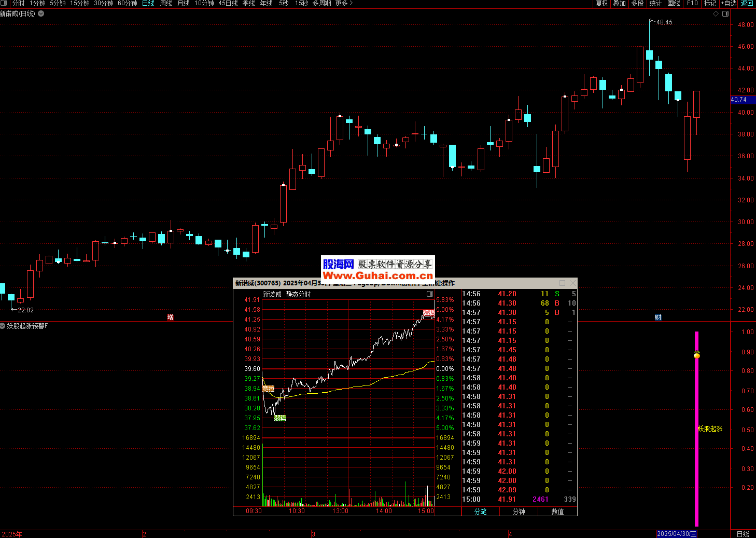756x538 pixels.
Task: Click the yellow signal dot on the indicator bar
Action: point(697,355)
